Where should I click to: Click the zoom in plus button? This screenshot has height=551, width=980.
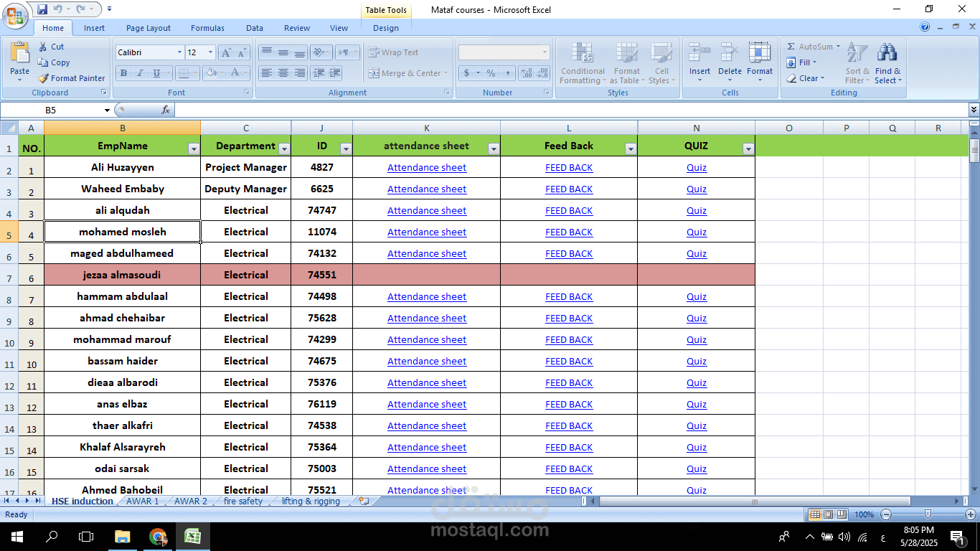971,514
